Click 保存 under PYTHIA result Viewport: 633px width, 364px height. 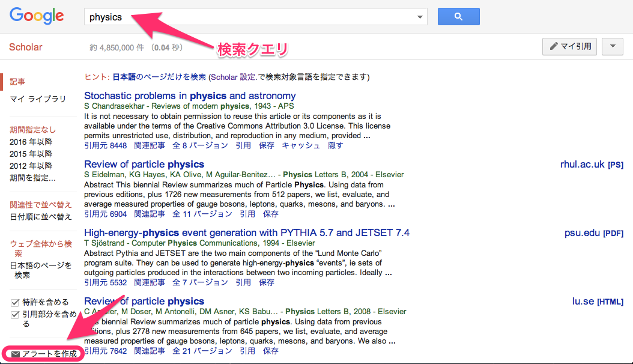[267, 282]
